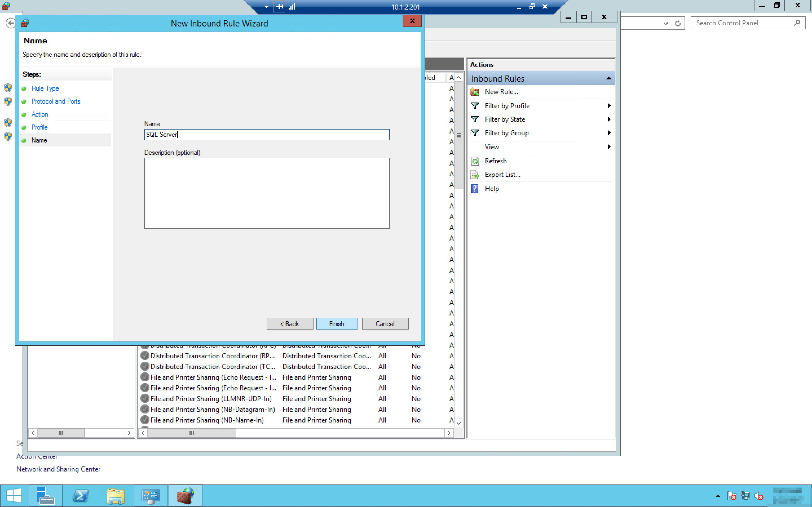Image resolution: width=812 pixels, height=507 pixels.
Task: Click the Finish button
Action: (336, 324)
